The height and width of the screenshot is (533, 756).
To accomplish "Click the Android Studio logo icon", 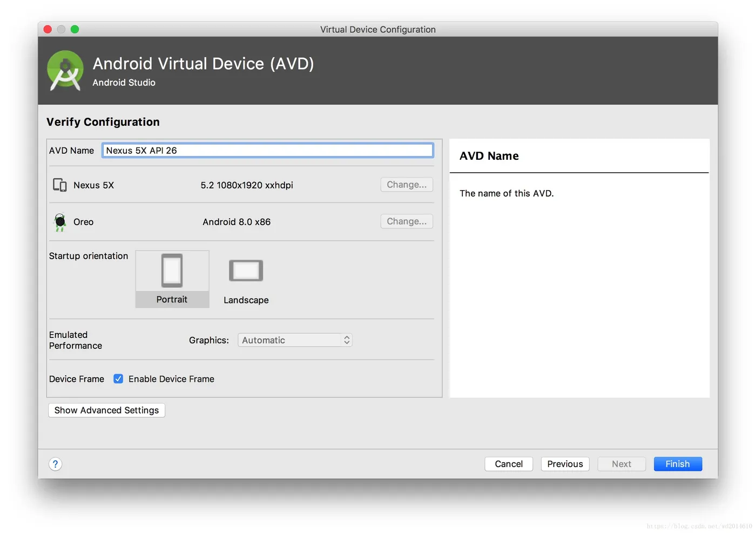I will (65, 71).
